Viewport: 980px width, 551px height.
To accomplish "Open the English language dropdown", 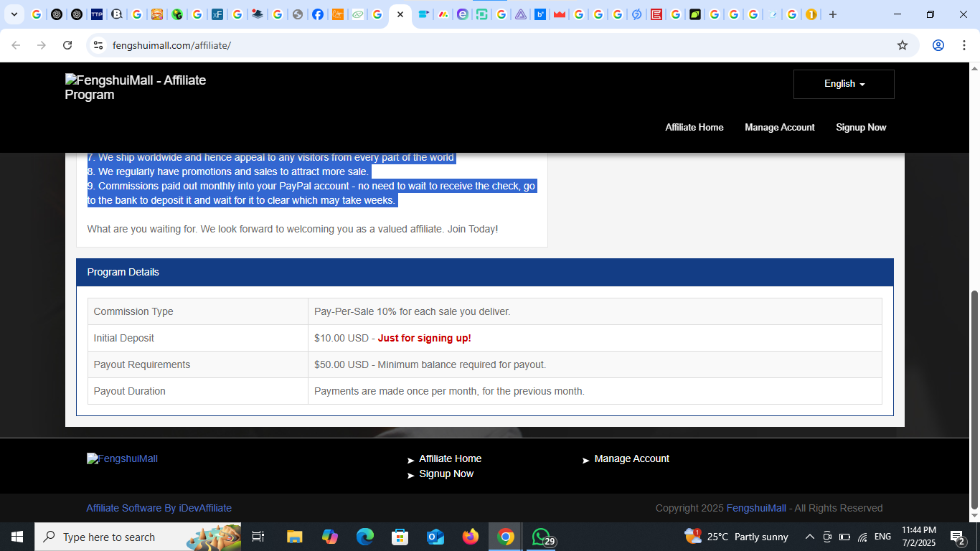I will pyautogui.click(x=844, y=84).
